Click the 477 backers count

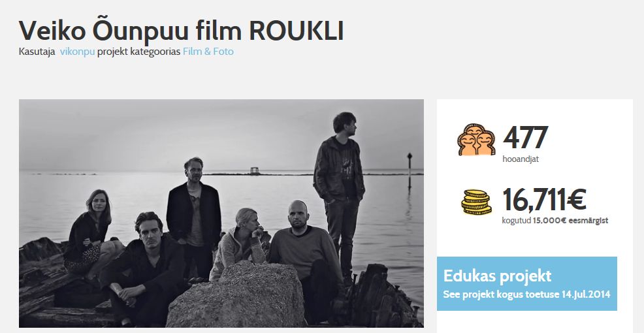(525, 138)
